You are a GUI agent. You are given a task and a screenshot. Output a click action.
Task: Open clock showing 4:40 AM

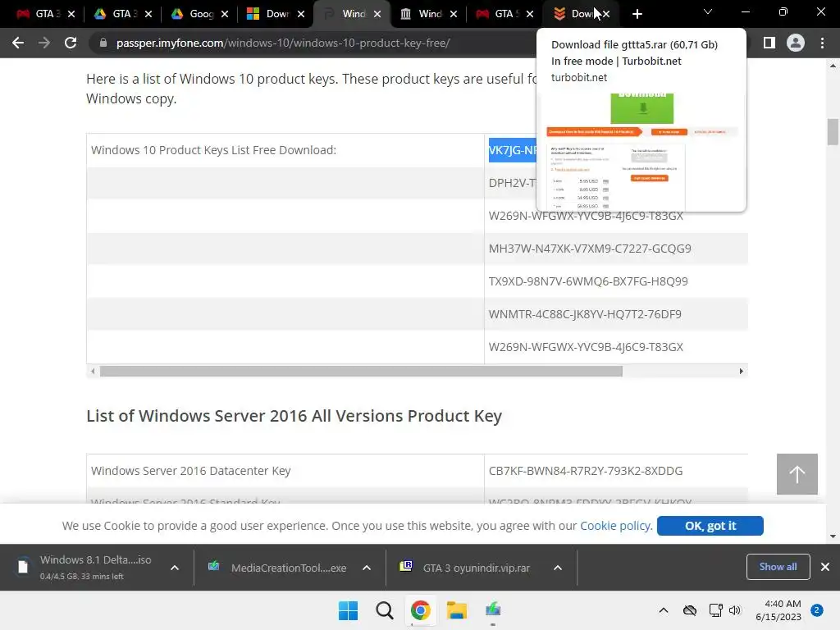tap(778, 610)
